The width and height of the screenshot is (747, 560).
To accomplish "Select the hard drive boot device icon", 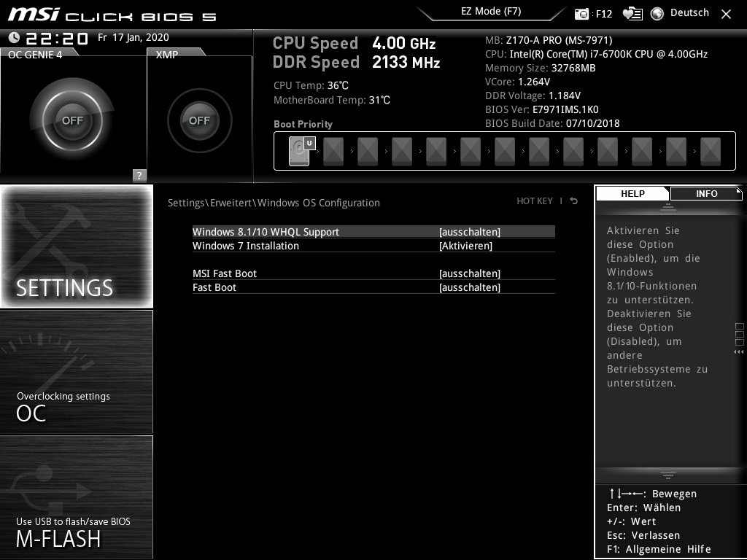I will [299, 152].
